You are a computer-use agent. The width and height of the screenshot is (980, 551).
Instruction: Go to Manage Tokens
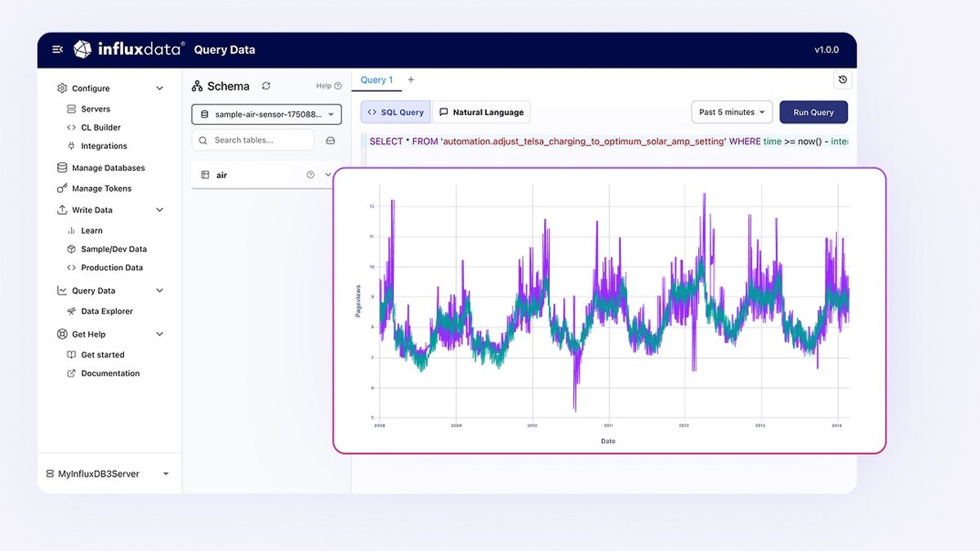(x=101, y=189)
